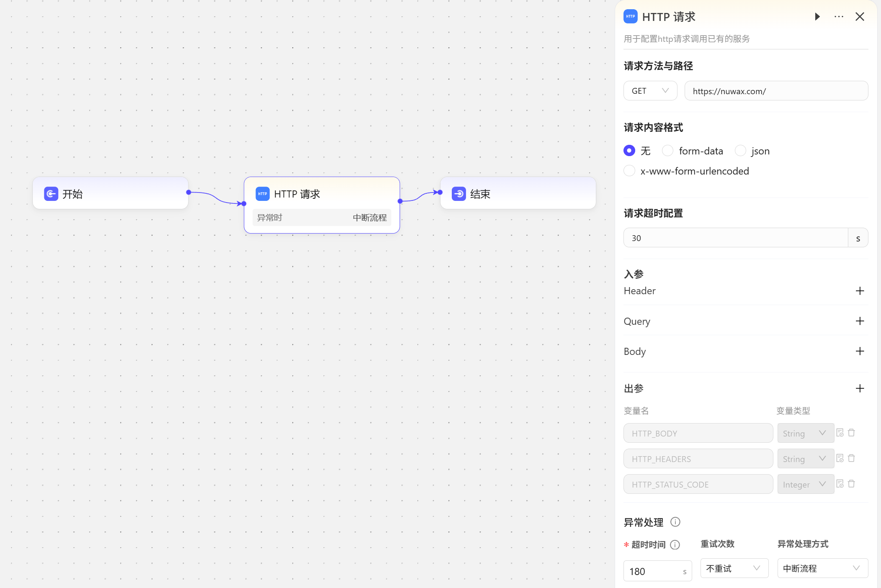
Task: Add a new Body parameter
Action: 860,351
